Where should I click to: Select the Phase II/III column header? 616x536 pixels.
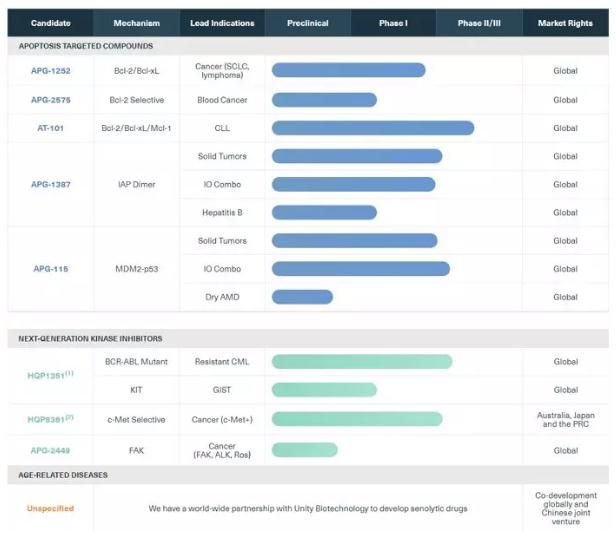479,23
